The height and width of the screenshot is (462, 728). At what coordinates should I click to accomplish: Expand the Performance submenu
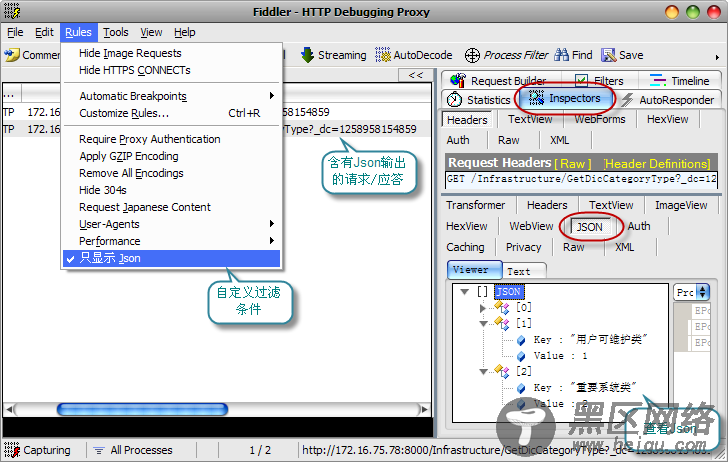pos(171,241)
